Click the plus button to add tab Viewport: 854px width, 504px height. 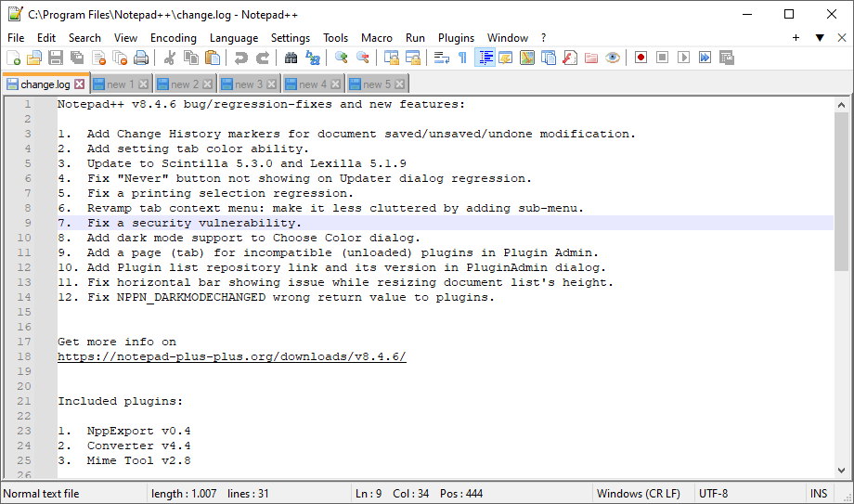[x=796, y=38]
